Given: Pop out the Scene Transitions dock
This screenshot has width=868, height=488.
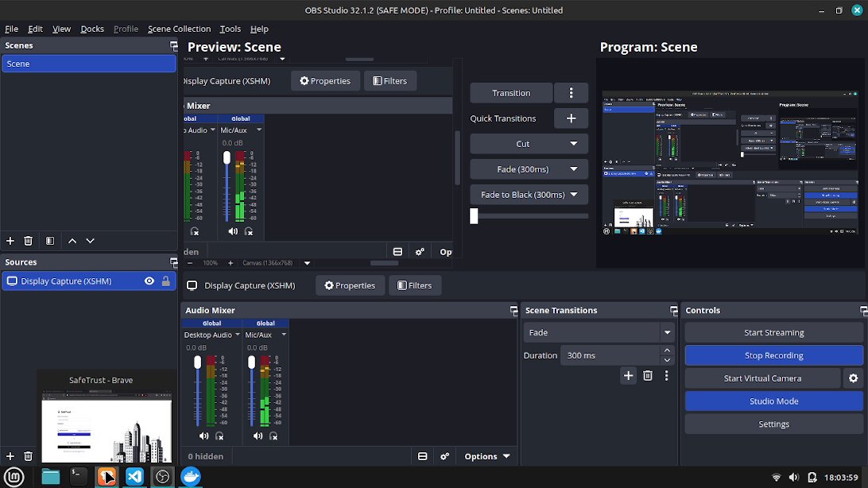Looking at the screenshot, I should click(674, 311).
